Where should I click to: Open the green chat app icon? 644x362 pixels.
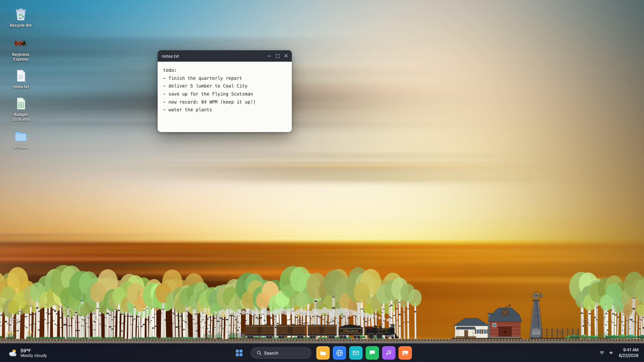click(372, 353)
